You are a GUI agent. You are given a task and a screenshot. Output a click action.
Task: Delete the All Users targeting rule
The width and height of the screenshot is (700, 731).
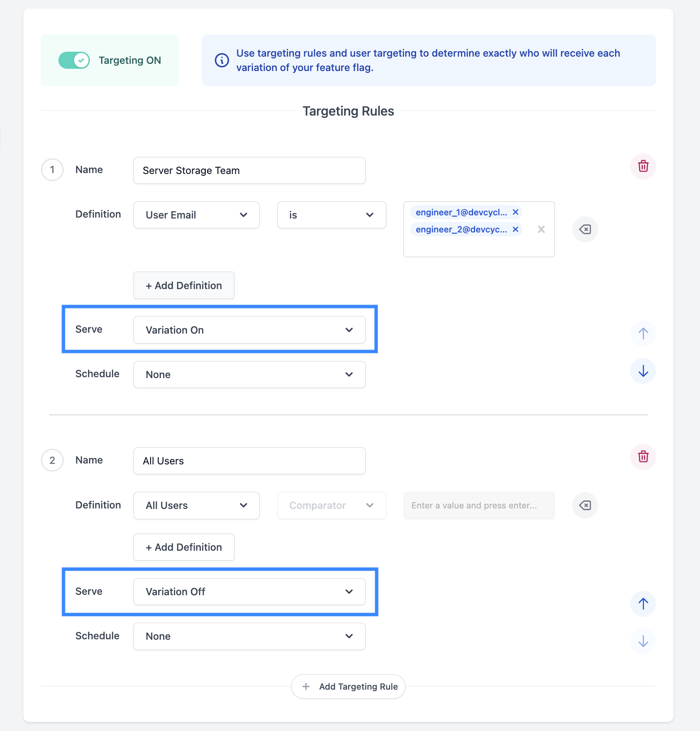pos(643,457)
